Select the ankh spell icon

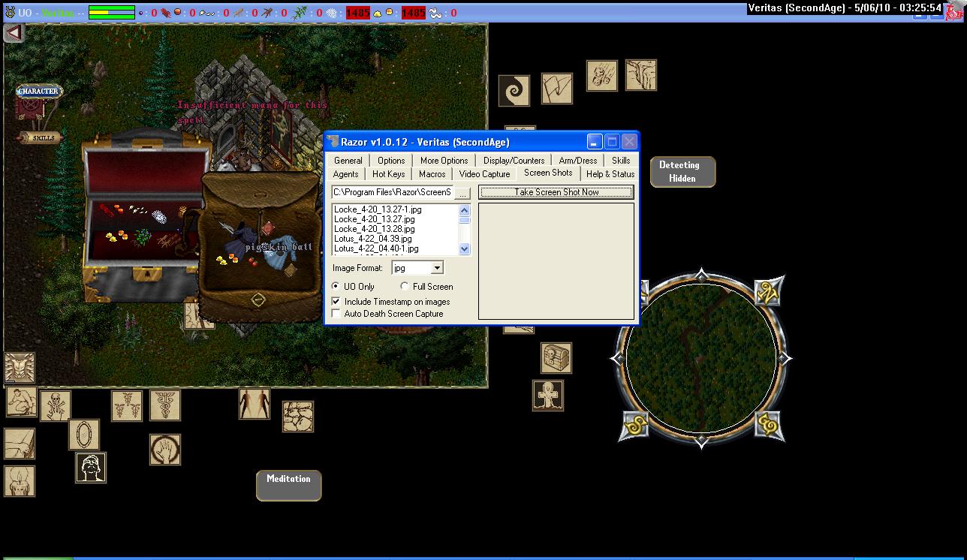coord(548,396)
